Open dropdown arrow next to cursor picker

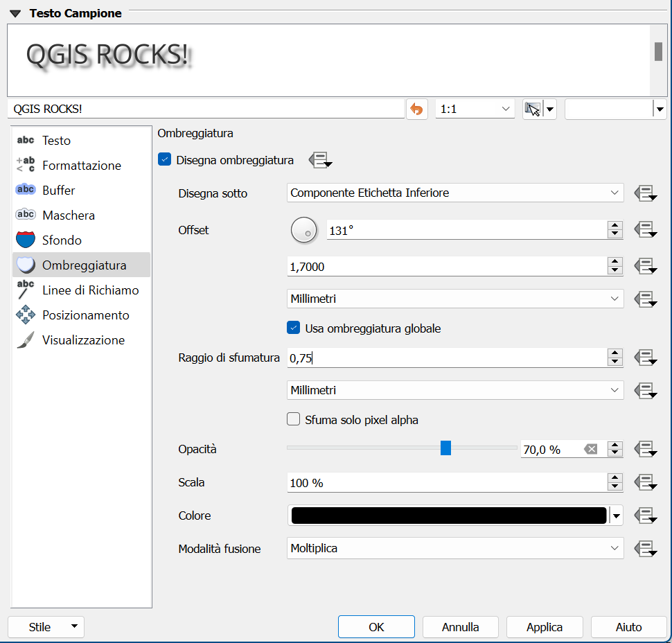pos(550,109)
